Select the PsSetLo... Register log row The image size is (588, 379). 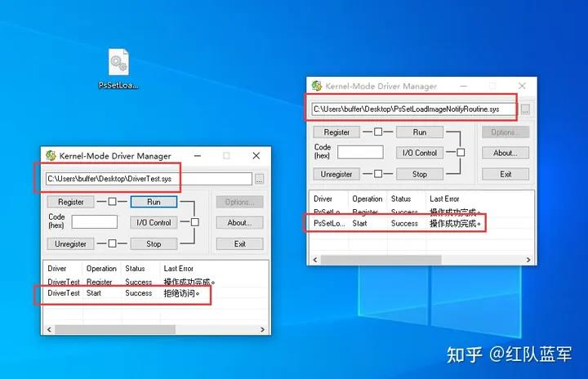pyautogui.click(x=421, y=212)
